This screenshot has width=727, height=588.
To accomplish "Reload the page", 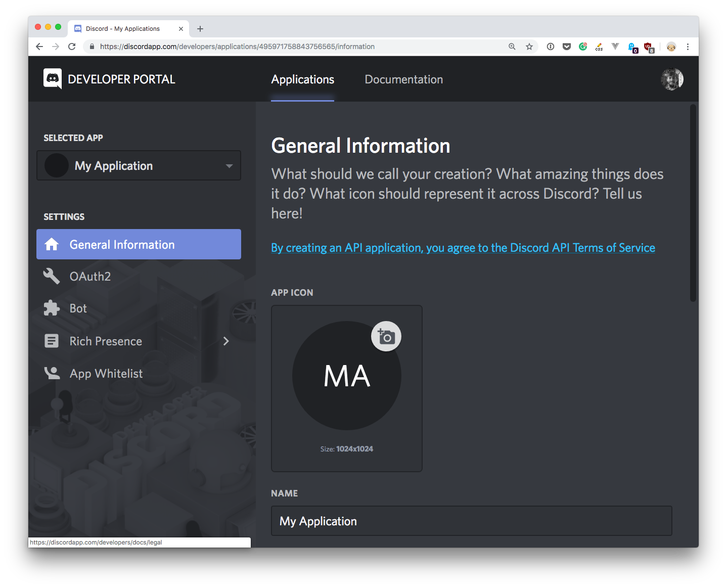I will point(72,47).
